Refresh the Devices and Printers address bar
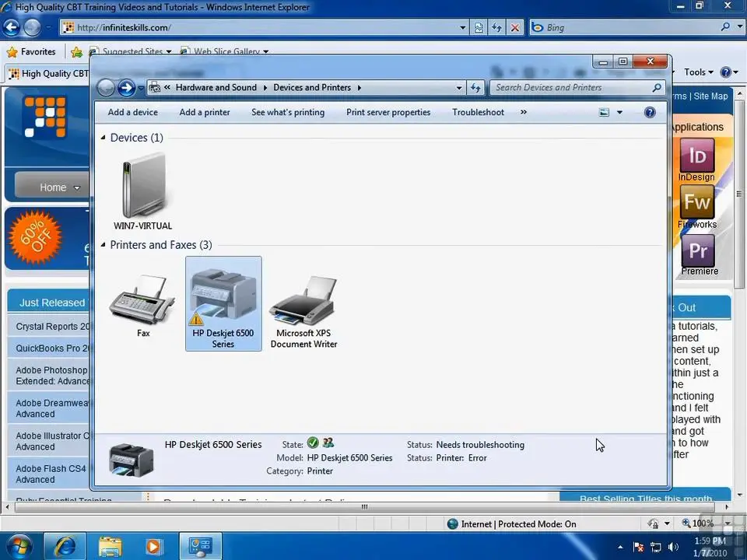The image size is (747, 560). tap(475, 88)
